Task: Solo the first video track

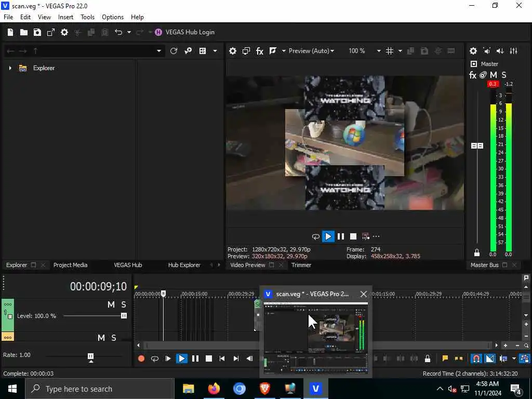Action: point(124,304)
